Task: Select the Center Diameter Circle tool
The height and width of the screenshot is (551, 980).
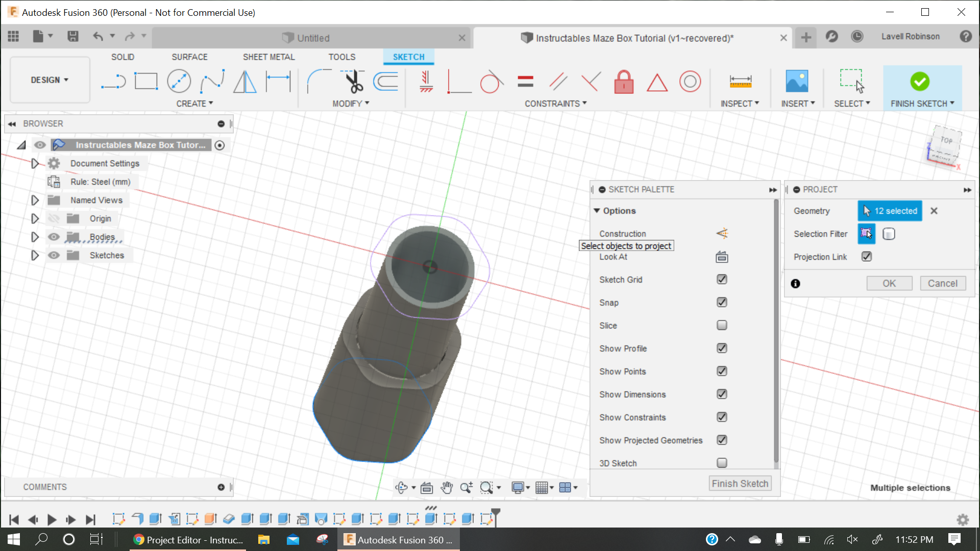Action: pyautogui.click(x=179, y=81)
